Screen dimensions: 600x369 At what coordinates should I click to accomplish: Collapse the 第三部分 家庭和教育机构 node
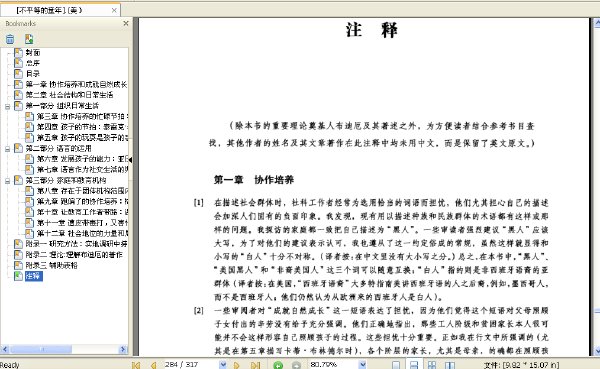click(x=7, y=181)
